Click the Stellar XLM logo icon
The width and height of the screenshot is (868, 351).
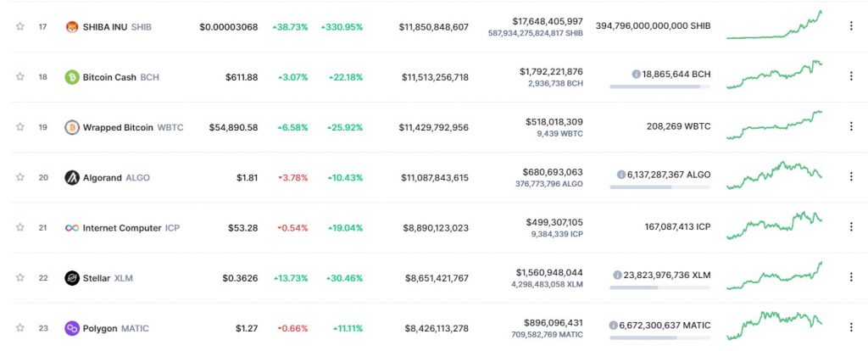[x=72, y=278]
